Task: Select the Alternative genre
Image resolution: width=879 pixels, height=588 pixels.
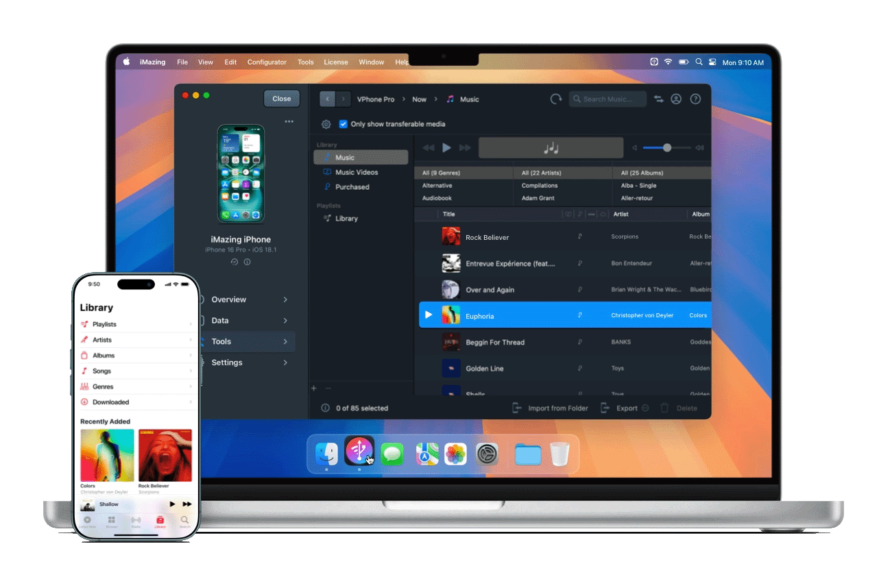Action: [437, 186]
